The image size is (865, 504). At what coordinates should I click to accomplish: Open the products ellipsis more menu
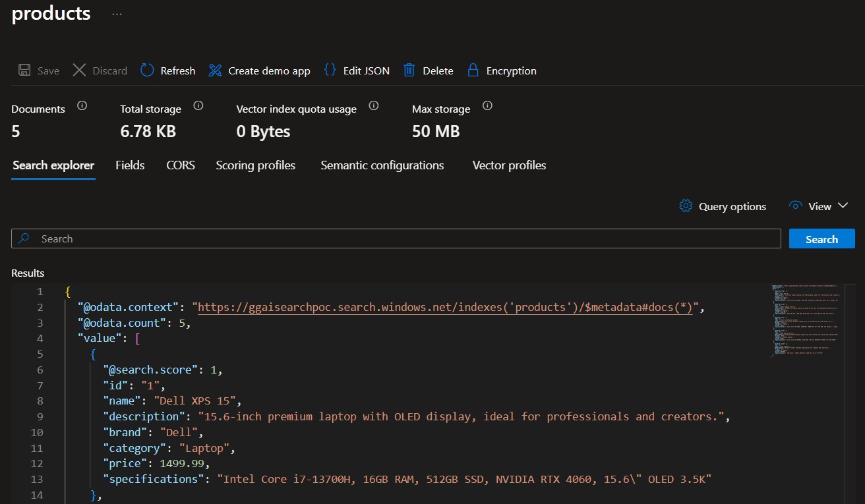[x=117, y=14]
